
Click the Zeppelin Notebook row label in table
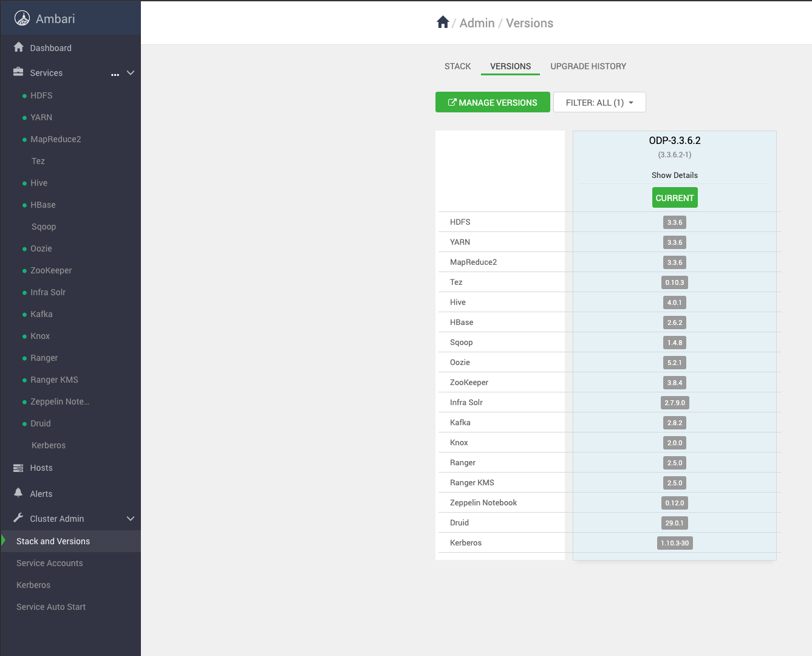coord(483,502)
